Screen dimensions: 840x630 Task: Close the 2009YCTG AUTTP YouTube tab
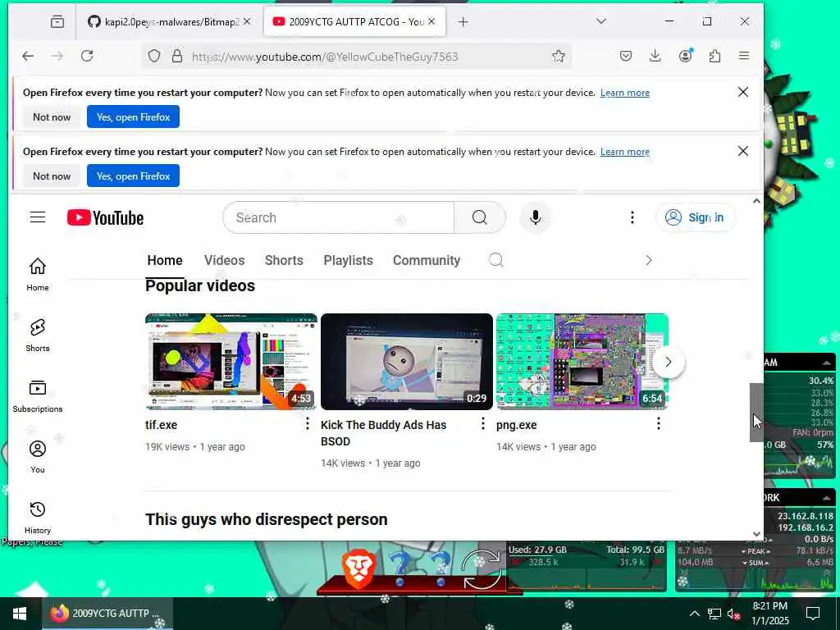(x=431, y=22)
